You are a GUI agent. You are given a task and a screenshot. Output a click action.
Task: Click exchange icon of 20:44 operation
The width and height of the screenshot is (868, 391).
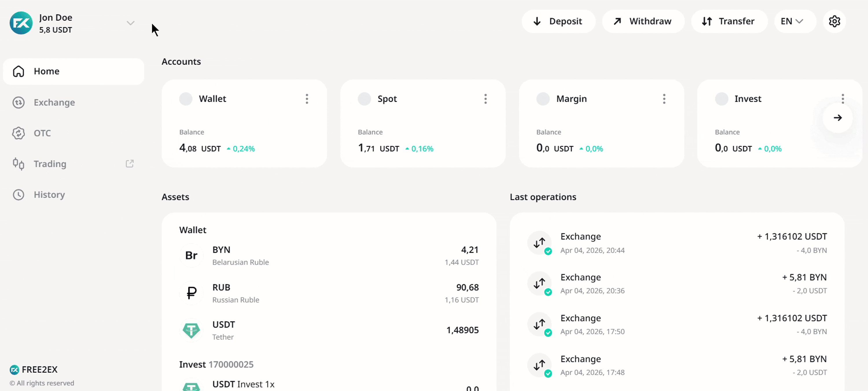(x=539, y=243)
